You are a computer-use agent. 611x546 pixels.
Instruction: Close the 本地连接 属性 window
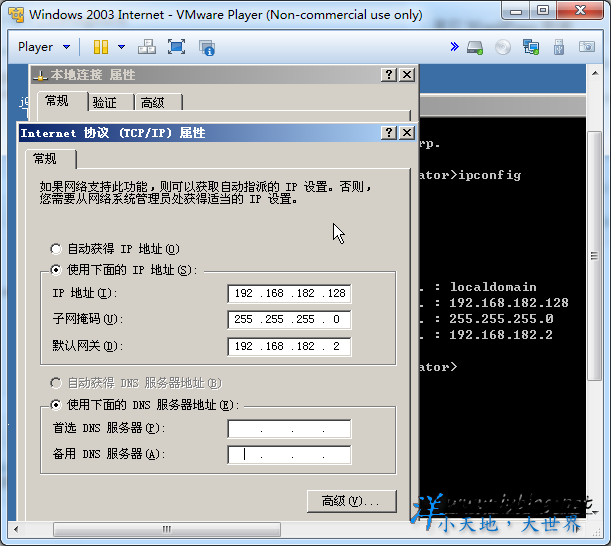coord(407,74)
